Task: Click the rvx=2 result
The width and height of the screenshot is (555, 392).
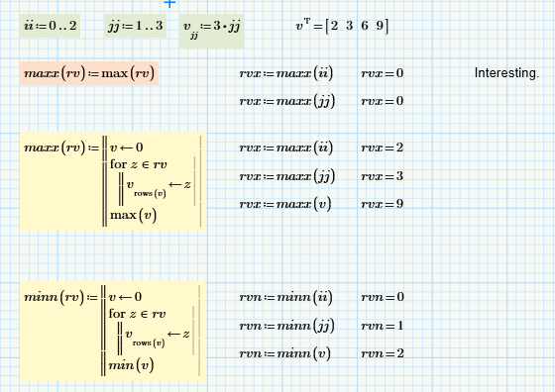Action: click(x=383, y=147)
